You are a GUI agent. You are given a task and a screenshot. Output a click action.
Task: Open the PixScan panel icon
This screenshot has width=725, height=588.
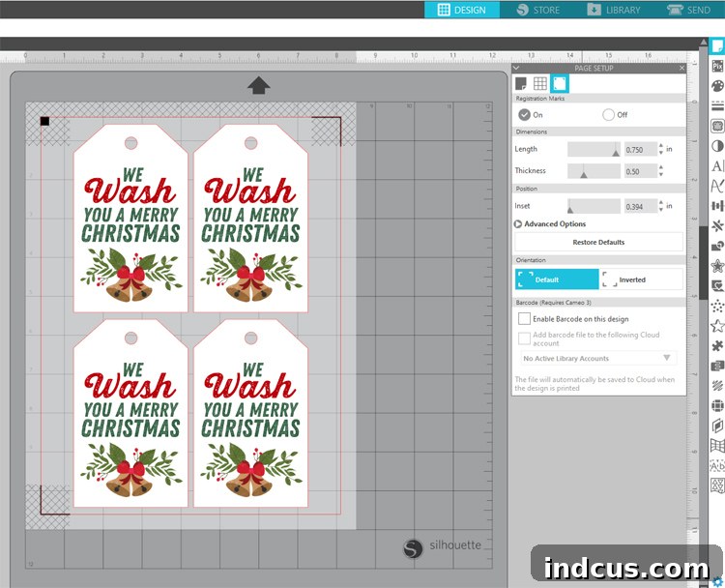click(x=717, y=66)
